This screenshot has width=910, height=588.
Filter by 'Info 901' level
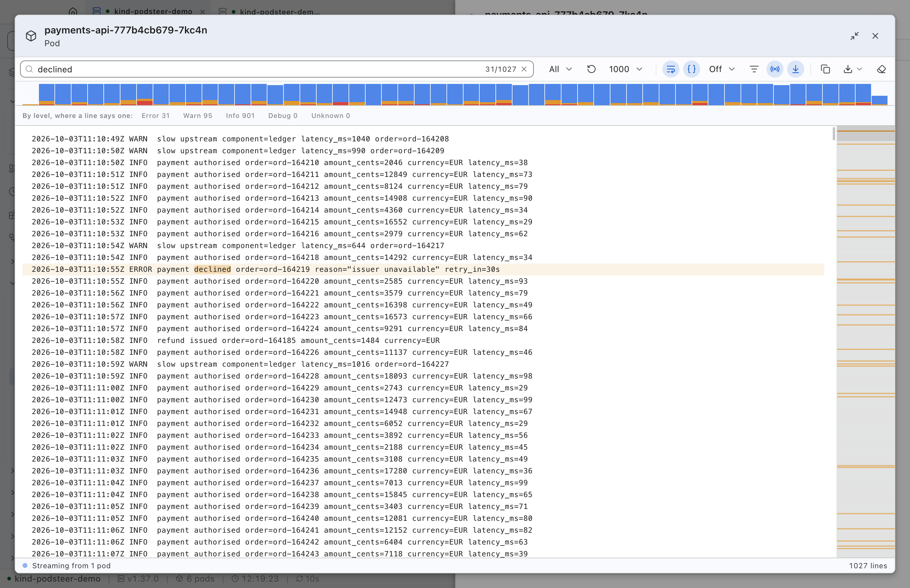pos(240,116)
